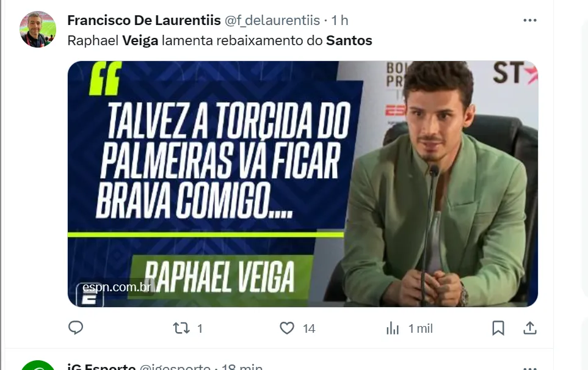Viewport: 588px width, 370px height.
Task: Open Francisco De Laurentiis profile picture
Action: (37, 29)
